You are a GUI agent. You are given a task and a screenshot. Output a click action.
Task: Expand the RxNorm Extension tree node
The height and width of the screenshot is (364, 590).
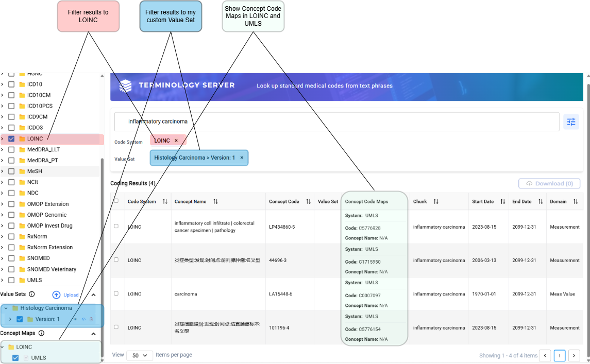point(2,248)
